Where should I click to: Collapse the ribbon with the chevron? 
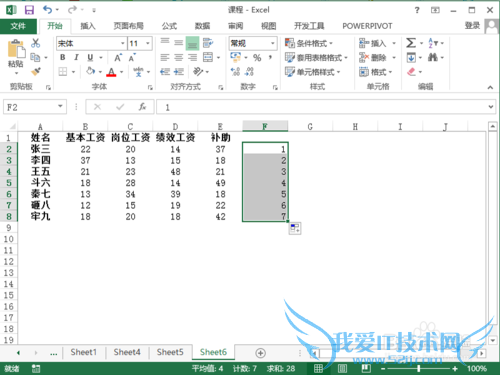coord(490,87)
